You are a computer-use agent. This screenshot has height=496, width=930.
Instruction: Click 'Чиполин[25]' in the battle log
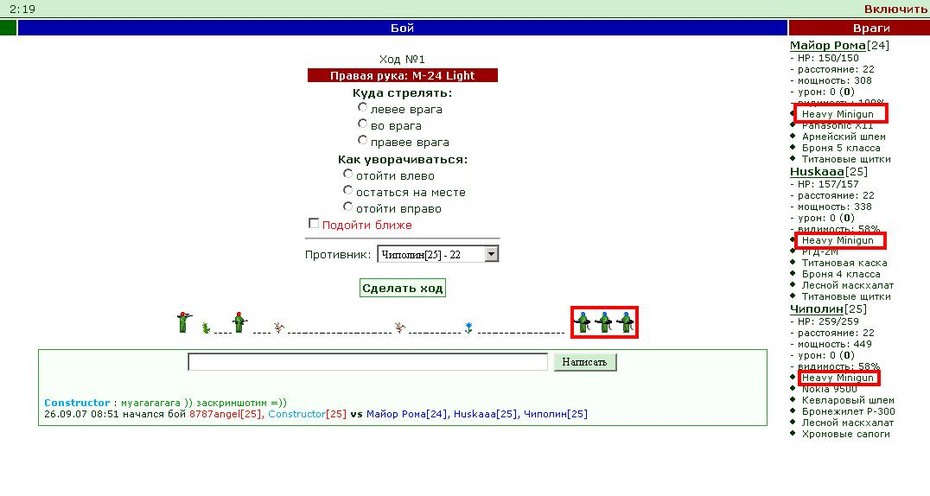point(555,414)
